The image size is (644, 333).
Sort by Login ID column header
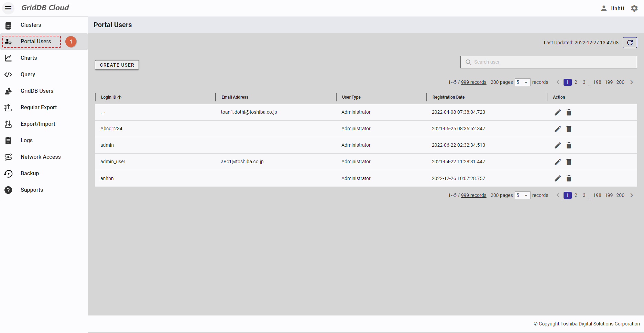click(111, 97)
